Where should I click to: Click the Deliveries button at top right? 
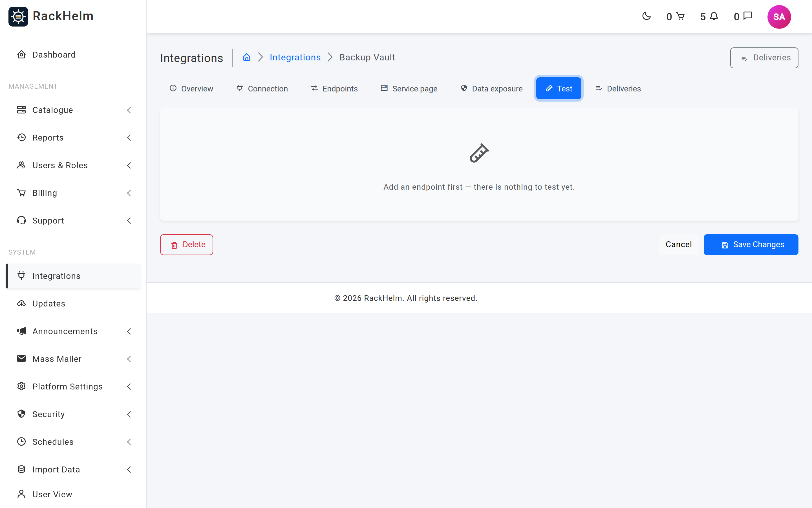pos(764,58)
